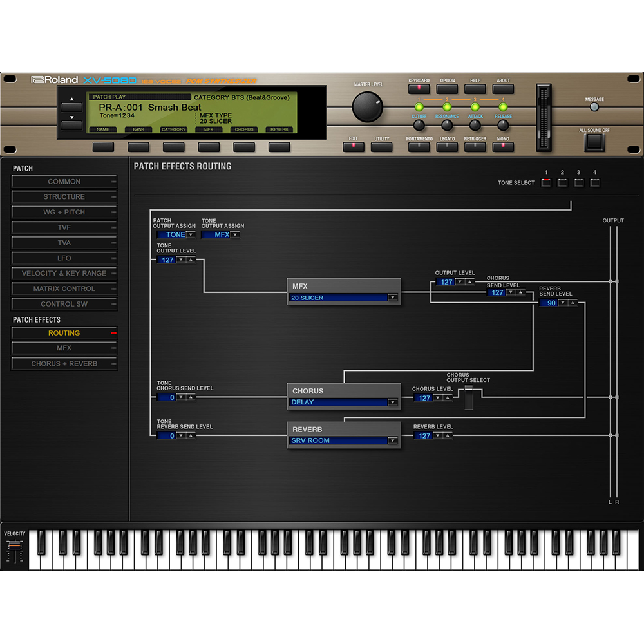This screenshot has width=644, height=644.
Task: Open the Chorus type dropdown
Action: coord(393,402)
